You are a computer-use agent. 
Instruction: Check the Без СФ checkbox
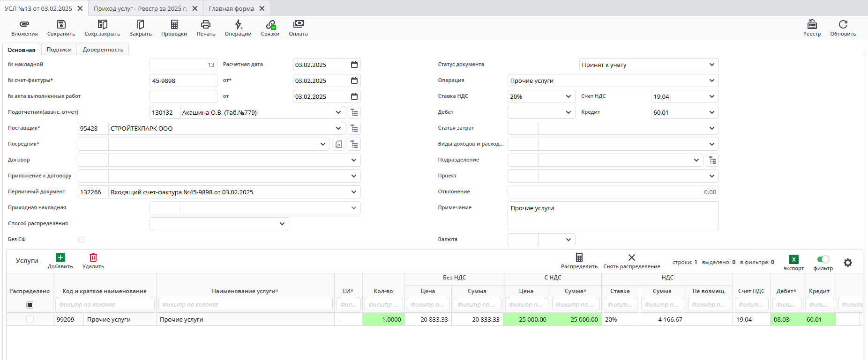81,240
